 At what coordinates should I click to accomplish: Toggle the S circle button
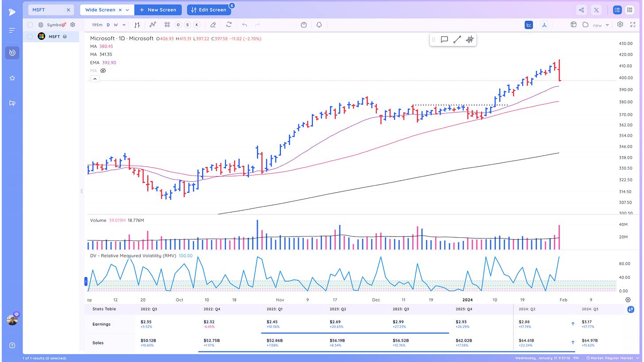[187, 25]
